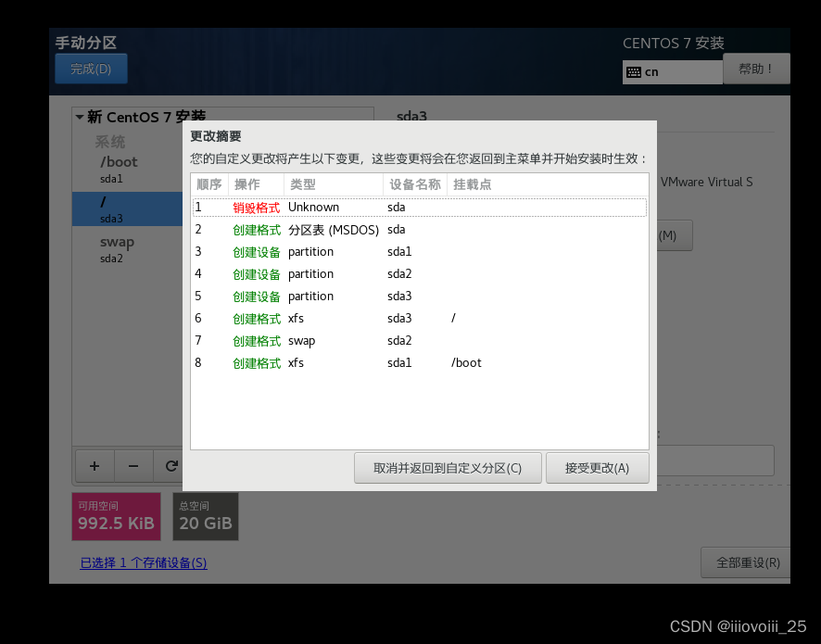Select the /boot sda1 mount point
The image size is (821, 644).
(118, 169)
